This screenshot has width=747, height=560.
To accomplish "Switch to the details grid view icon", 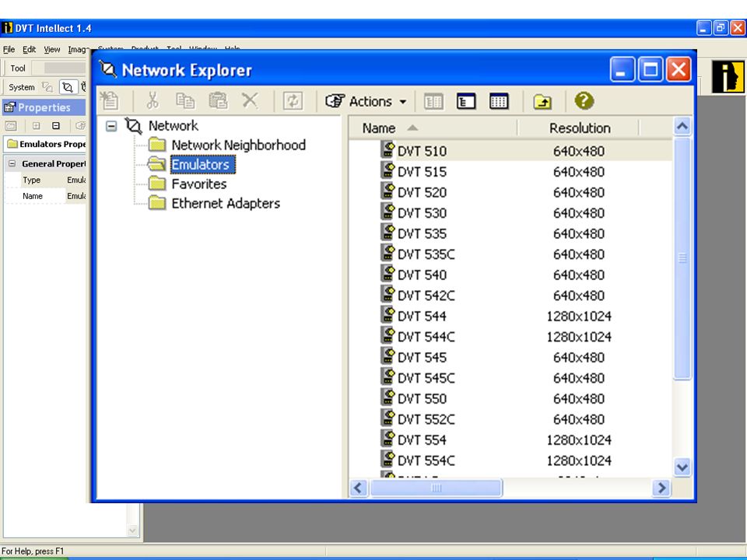I will click(499, 101).
